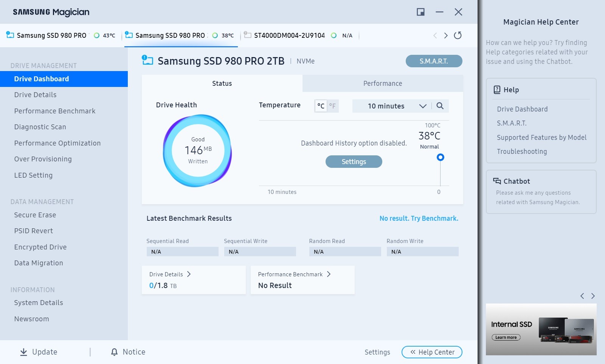Open Chatbot card in Help Center
This screenshot has width=605, height=364.
tap(541, 192)
